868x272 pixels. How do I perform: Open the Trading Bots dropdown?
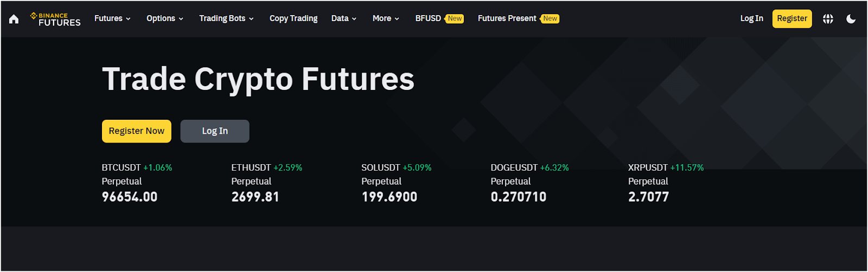click(226, 18)
